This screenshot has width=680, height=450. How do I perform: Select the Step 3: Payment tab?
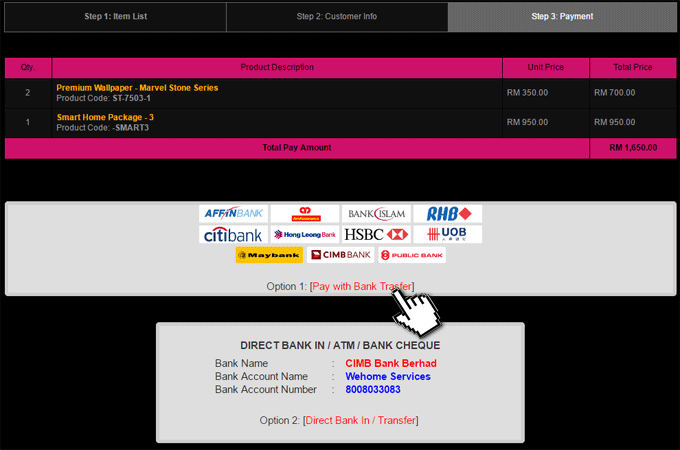(x=561, y=17)
